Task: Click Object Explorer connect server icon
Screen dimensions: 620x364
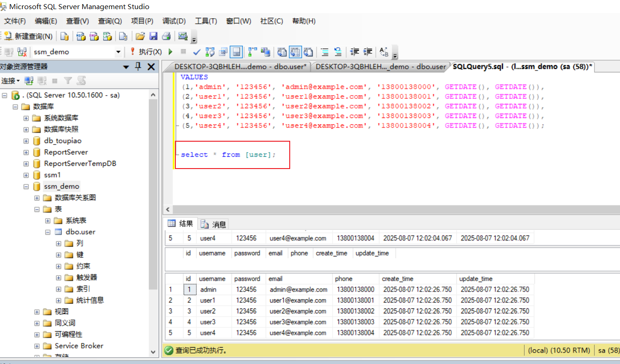Action: (x=29, y=81)
